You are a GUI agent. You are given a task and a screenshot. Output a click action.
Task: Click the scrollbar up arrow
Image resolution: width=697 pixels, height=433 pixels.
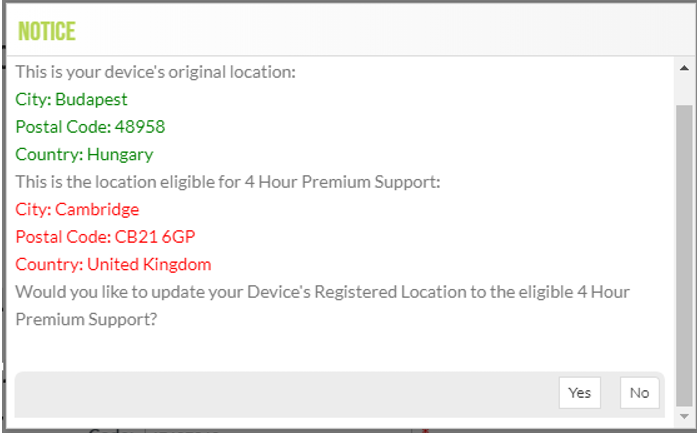click(684, 65)
